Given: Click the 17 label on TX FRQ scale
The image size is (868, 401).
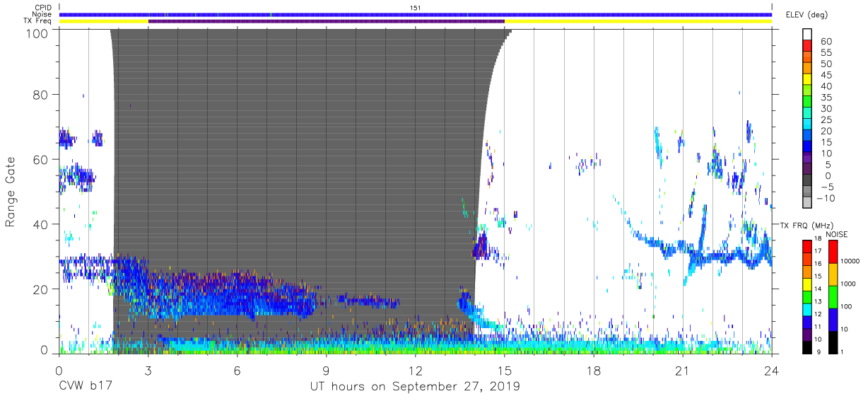Looking at the screenshot, I should (x=818, y=252).
